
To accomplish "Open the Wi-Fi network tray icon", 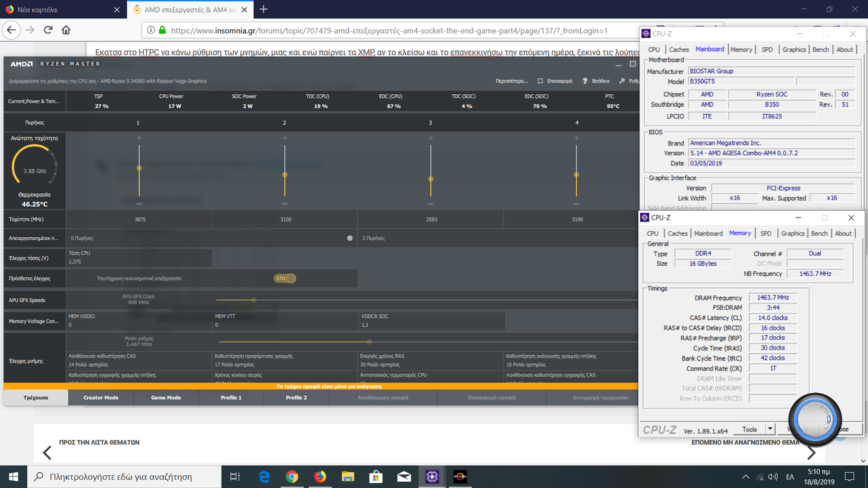I will point(760,476).
